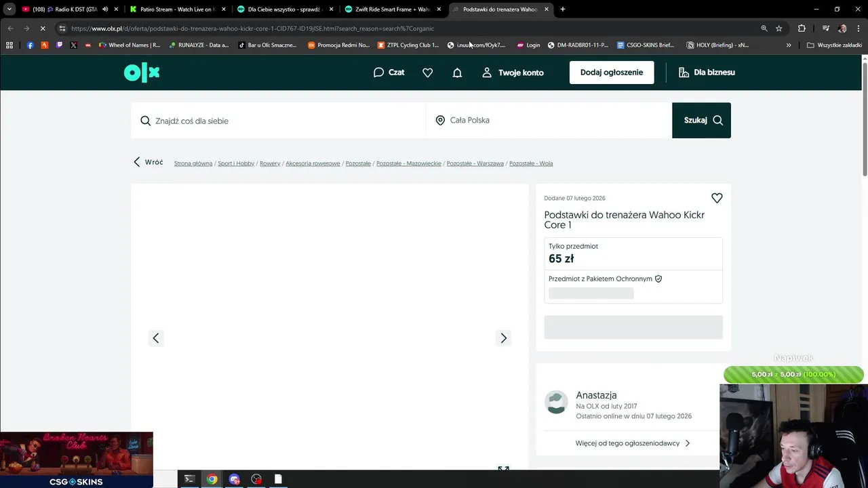
Task: Open terminal icon in taskbar
Action: [x=190, y=479]
